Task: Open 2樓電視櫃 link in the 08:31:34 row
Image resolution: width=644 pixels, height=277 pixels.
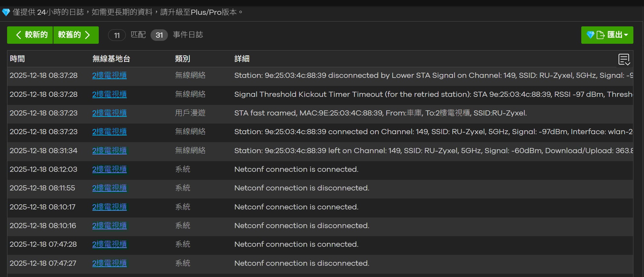Action: (x=109, y=151)
